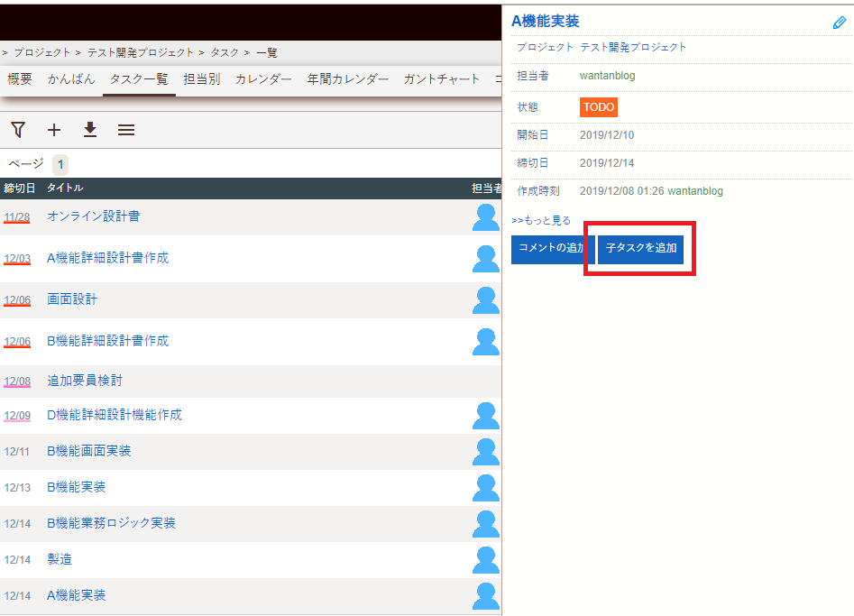Click assignee avatar for 製造
The height and width of the screenshot is (616, 854).
tap(486, 560)
